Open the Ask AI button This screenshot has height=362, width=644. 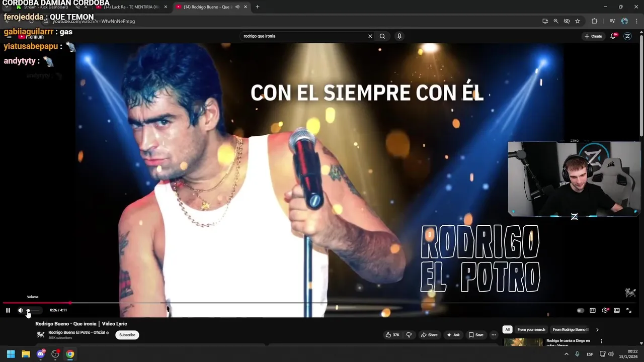(x=453, y=335)
